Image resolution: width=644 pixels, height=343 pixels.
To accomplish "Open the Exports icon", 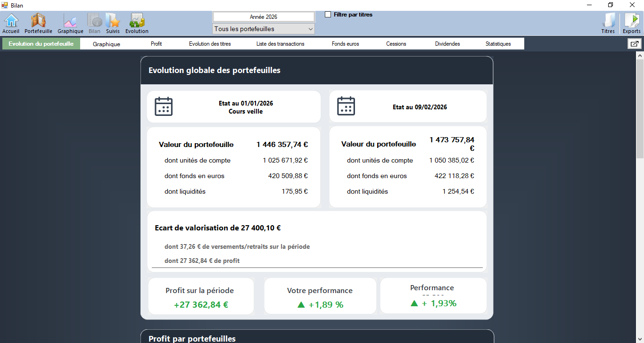I will (x=631, y=22).
